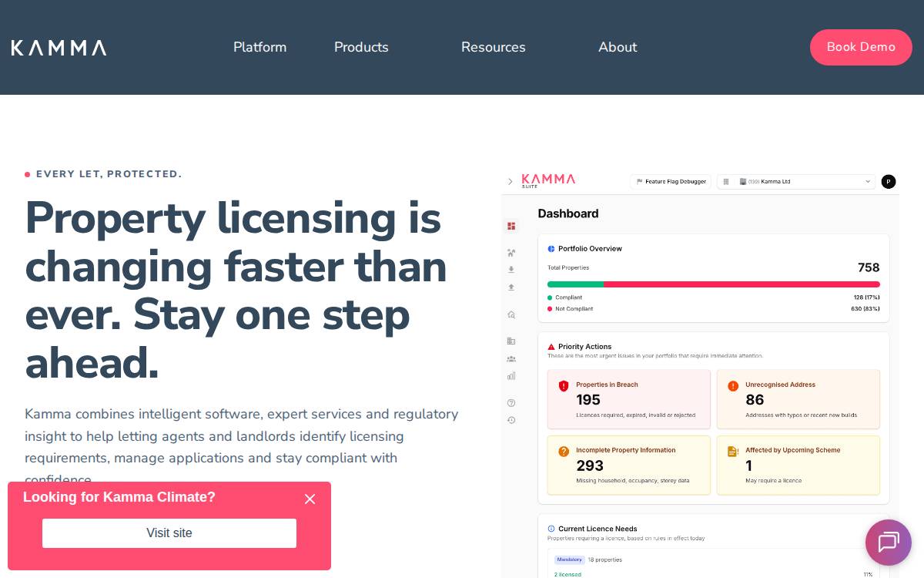Click the people group sidebar icon
This screenshot has height=578, width=924.
point(511,358)
